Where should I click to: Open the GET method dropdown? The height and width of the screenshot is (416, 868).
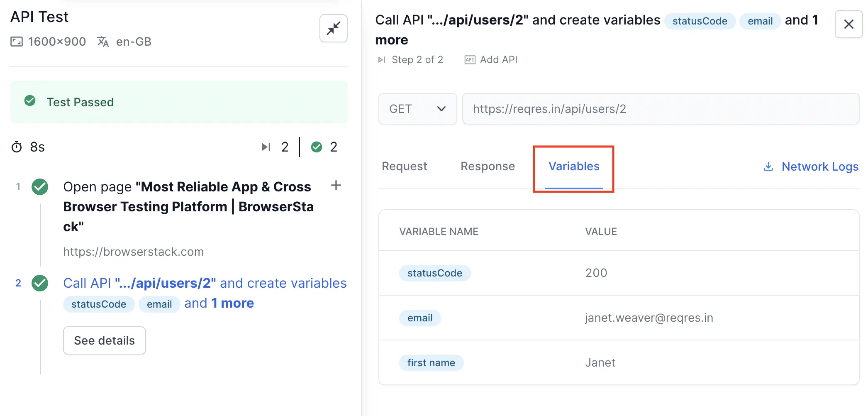417,109
